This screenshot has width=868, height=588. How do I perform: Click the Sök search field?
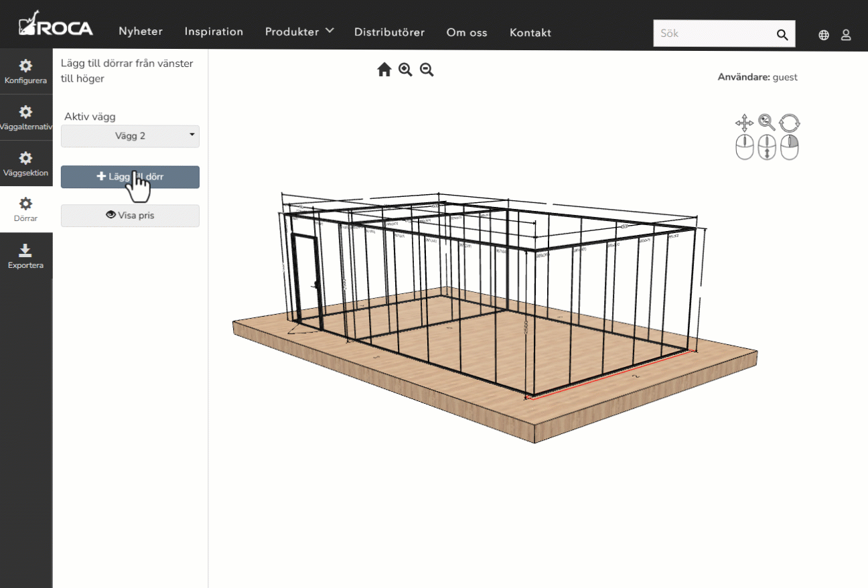tap(713, 33)
